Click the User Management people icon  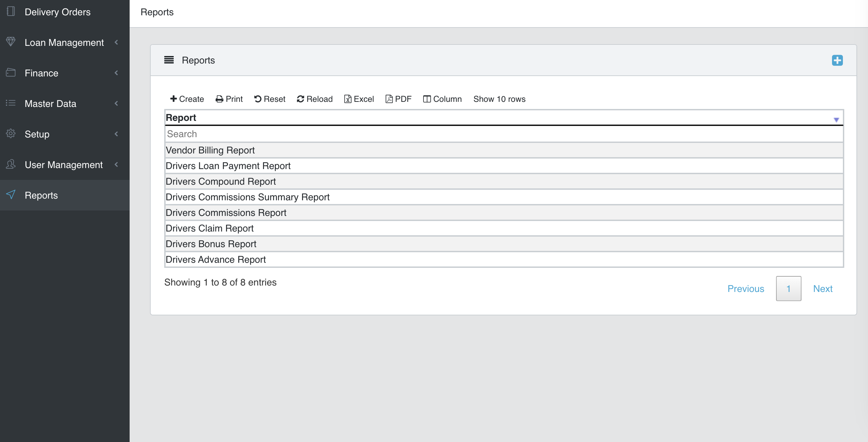coord(11,164)
